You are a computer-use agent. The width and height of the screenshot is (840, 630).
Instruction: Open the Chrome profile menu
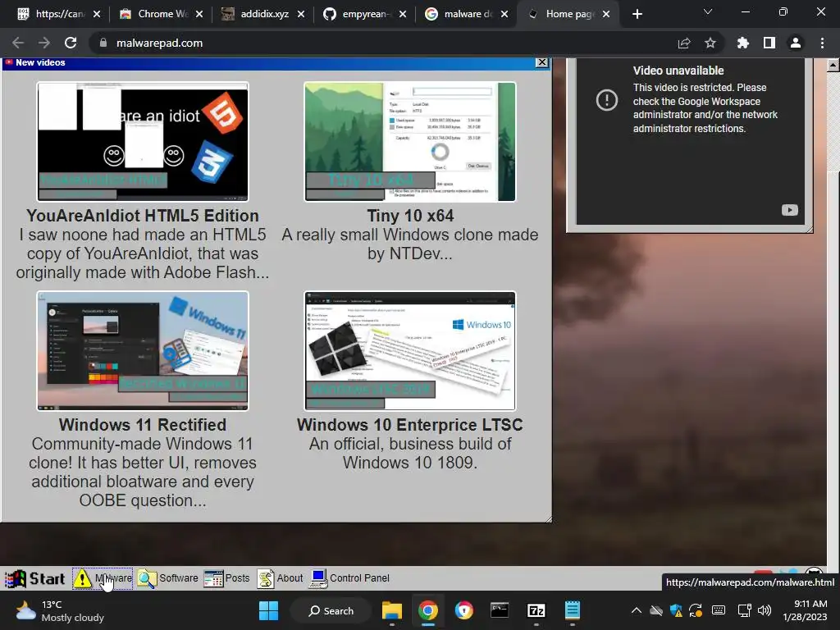pos(796,43)
